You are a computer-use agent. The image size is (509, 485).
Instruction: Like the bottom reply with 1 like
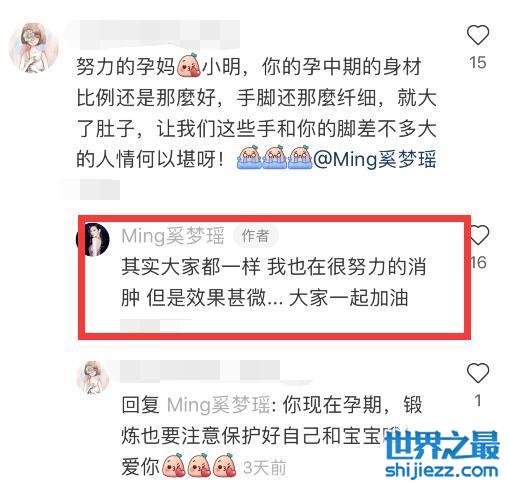click(478, 373)
